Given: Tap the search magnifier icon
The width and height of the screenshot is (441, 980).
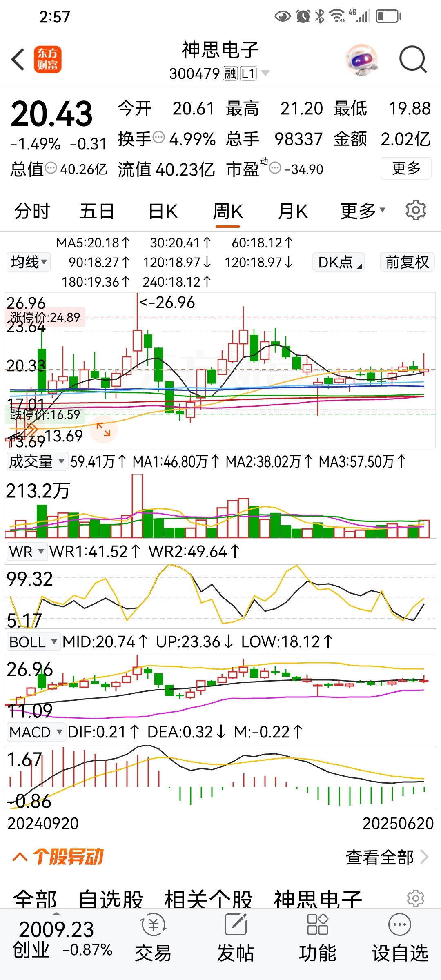Looking at the screenshot, I should 413,60.
